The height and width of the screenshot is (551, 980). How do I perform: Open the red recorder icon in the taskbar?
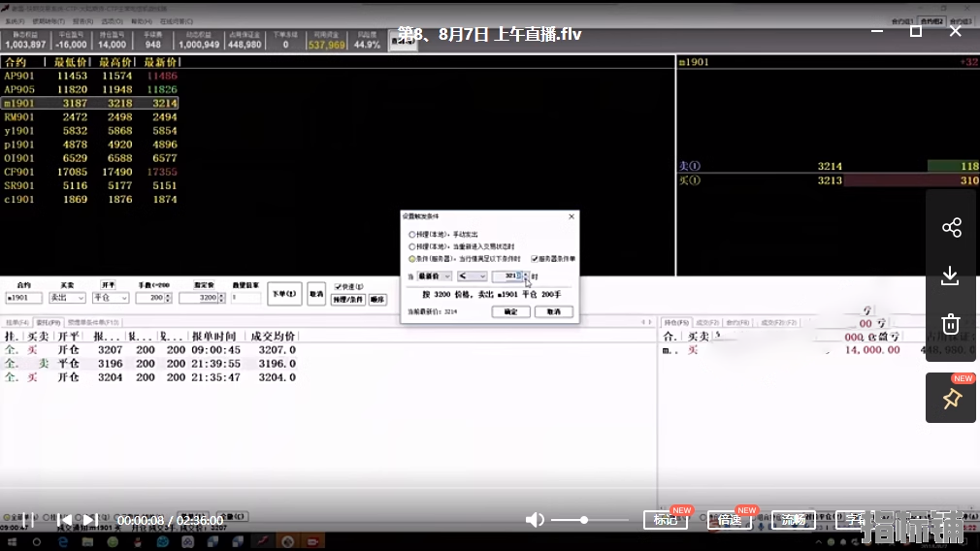312,541
